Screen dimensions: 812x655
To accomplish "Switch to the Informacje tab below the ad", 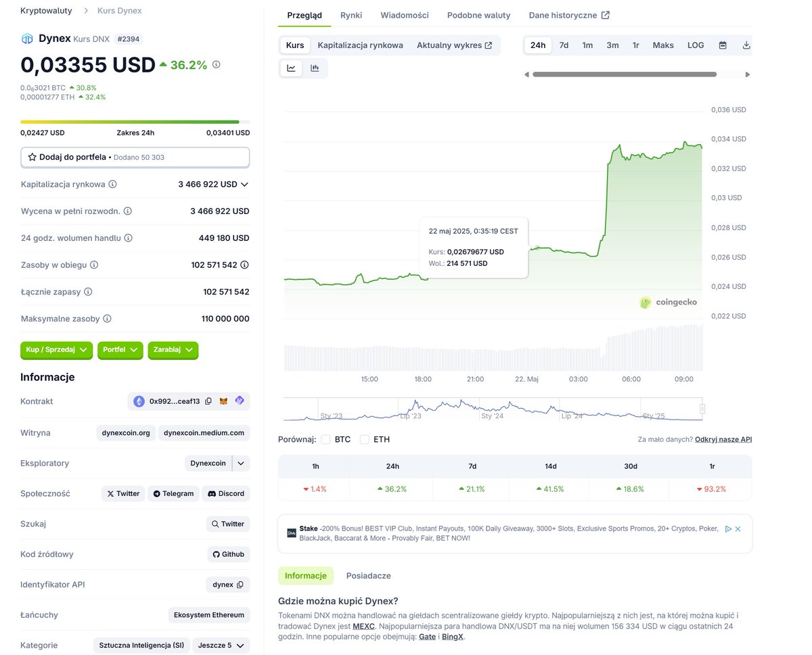I will [x=306, y=576].
